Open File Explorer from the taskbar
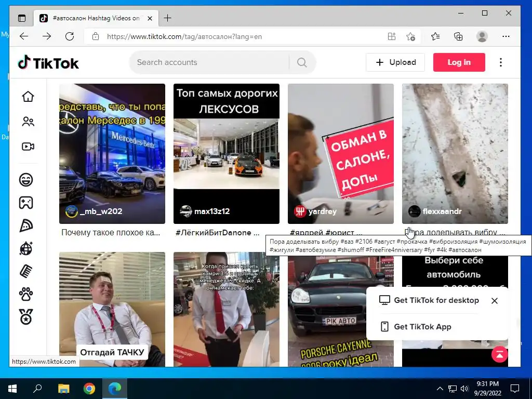 click(63, 389)
